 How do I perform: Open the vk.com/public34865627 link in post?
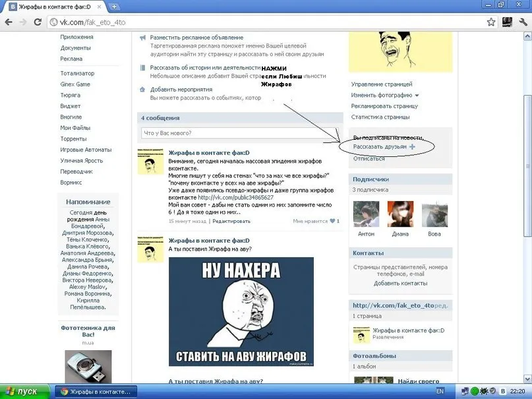235,197
